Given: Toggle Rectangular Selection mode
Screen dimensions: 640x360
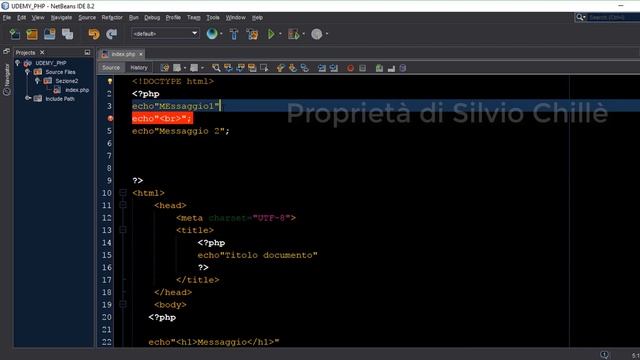Looking at the screenshot, I should click(264, 68).
